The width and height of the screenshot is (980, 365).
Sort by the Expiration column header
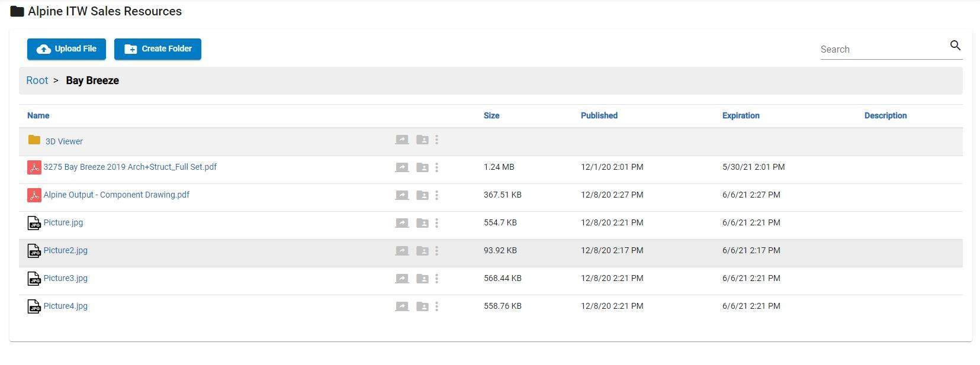[x=740, y=115]
